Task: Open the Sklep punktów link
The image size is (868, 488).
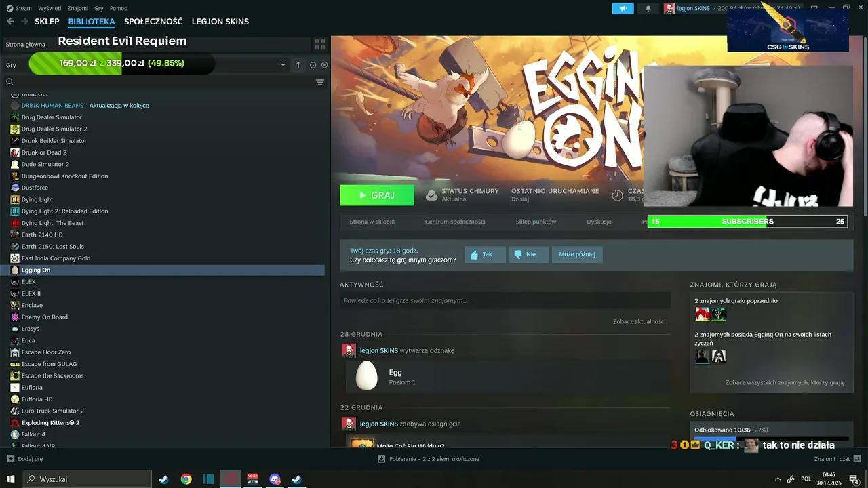Action: coord(536,222)
